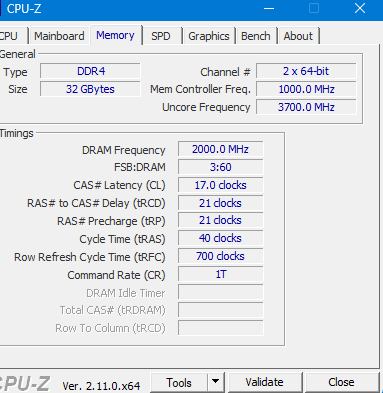
Task: Open the Bench tab
Action: pyautogui.click(x=256, y=36)
